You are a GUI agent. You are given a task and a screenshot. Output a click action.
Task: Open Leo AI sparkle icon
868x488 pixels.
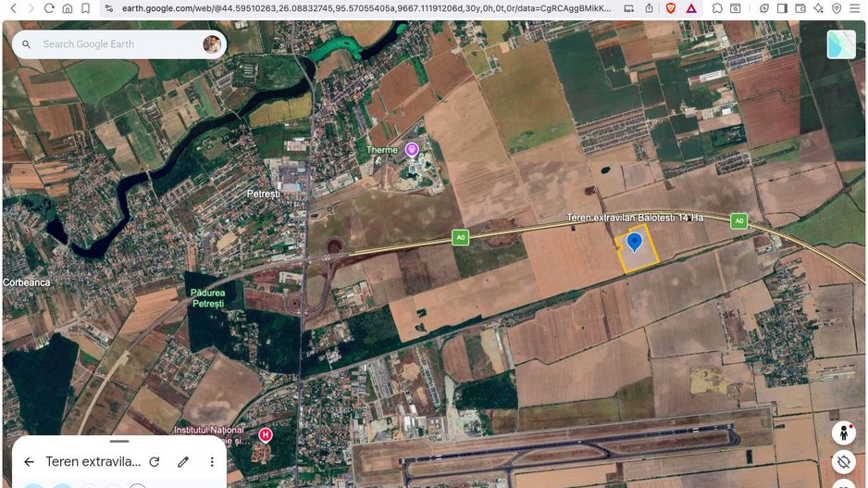[819, 8]
